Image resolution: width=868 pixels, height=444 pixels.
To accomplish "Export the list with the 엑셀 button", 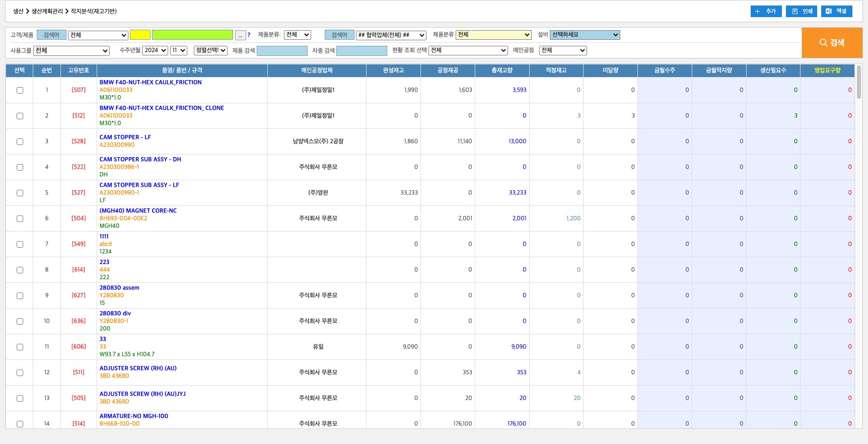I will pos(836,11).
